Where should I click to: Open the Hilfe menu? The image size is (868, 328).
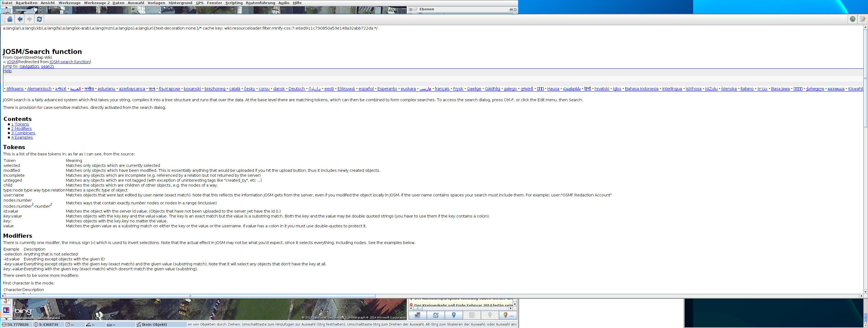pos(297,3)
